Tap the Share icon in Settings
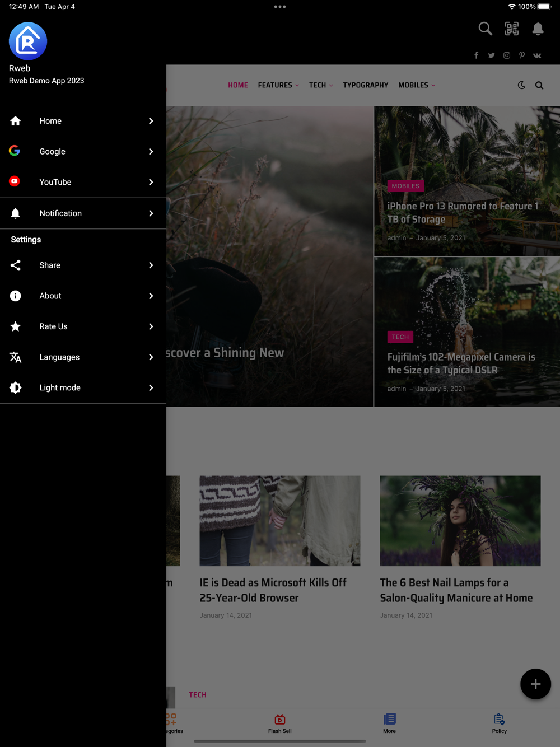 (x=16, y=265)
